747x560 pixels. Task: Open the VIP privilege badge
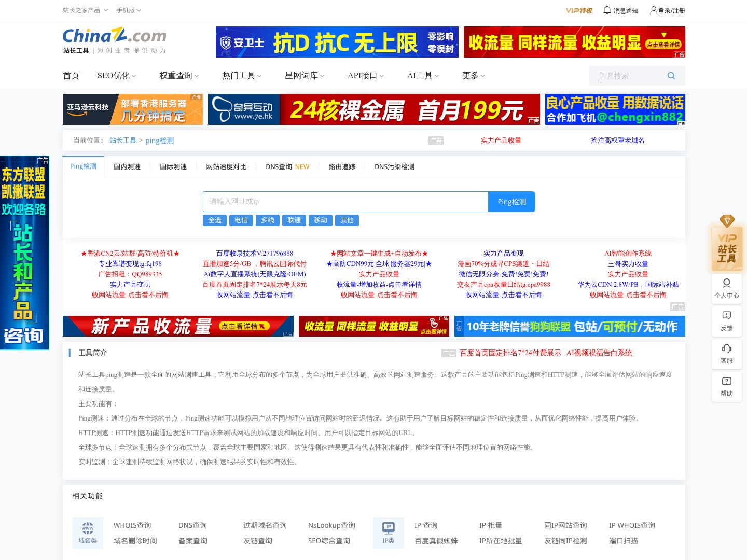coord(579,10)
